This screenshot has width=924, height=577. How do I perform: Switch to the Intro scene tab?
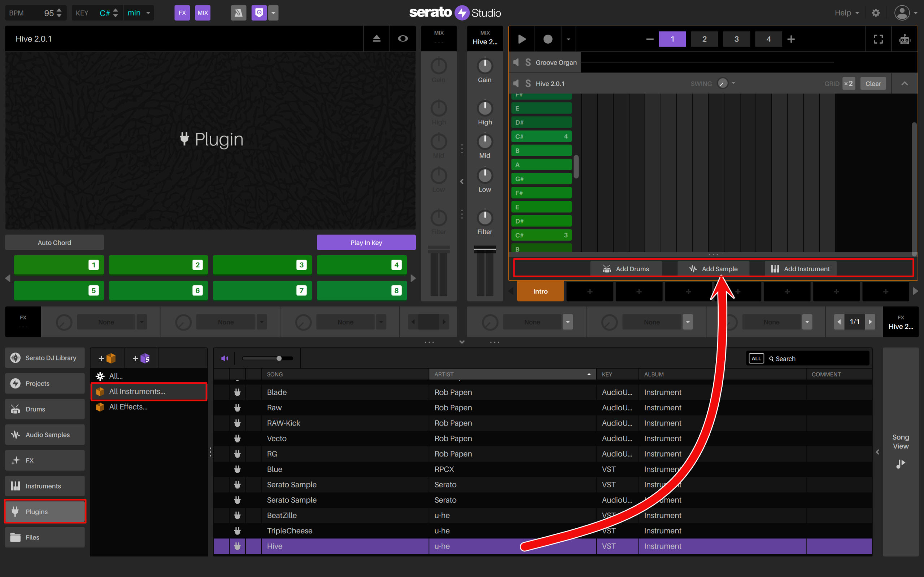click(540, 291)
